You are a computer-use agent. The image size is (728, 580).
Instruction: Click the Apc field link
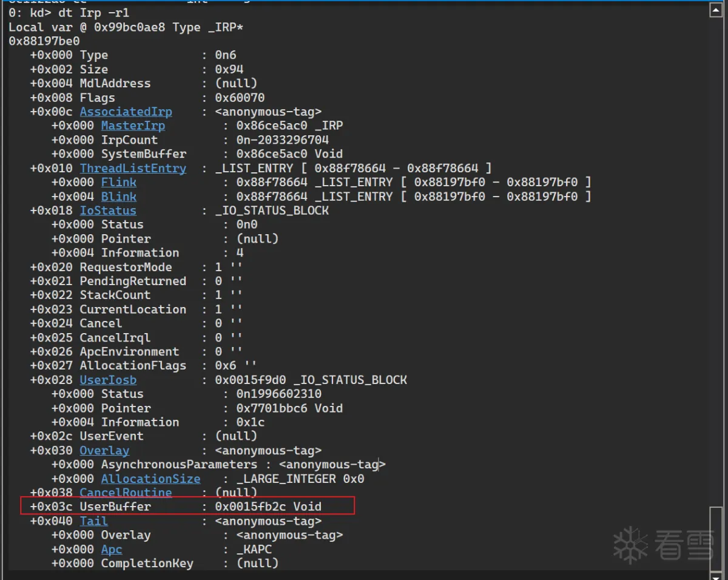pos(112,549)
